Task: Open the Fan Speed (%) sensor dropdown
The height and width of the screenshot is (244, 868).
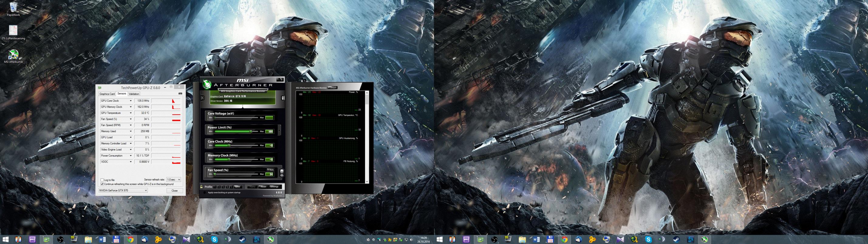Action: pos(131,119)
